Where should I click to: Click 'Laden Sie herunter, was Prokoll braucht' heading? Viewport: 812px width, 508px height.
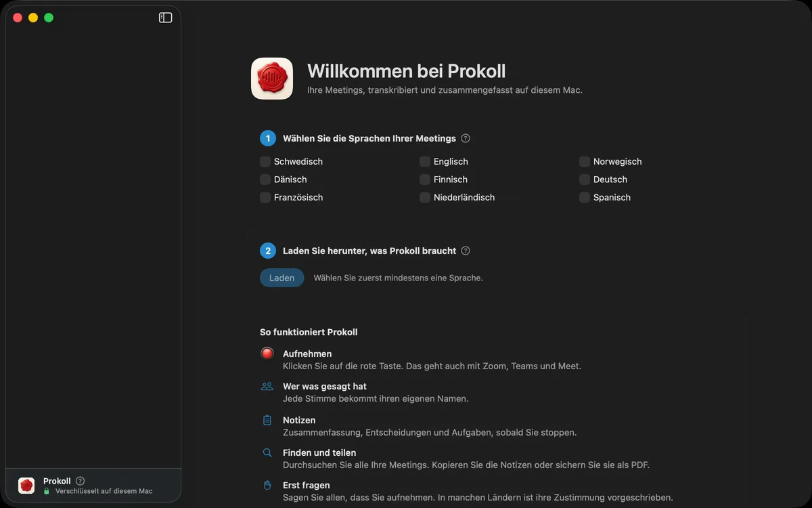(369, 251)
